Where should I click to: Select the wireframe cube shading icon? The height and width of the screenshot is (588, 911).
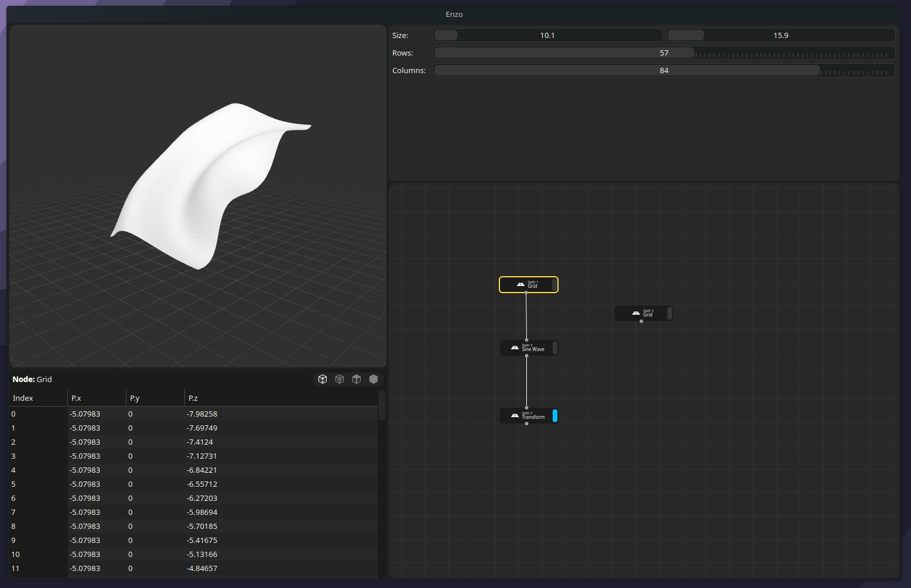pyautogui.click(x=340, y=379)
